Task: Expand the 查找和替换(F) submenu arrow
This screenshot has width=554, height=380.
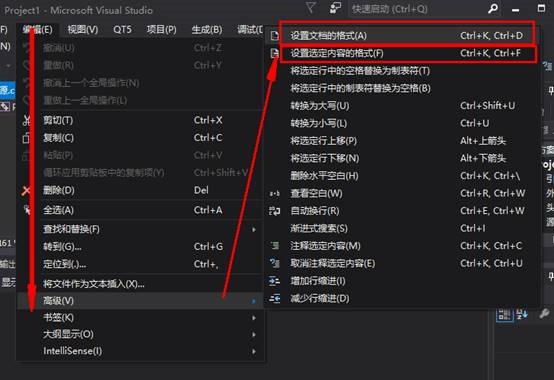Action: click(x=254, y=230)
